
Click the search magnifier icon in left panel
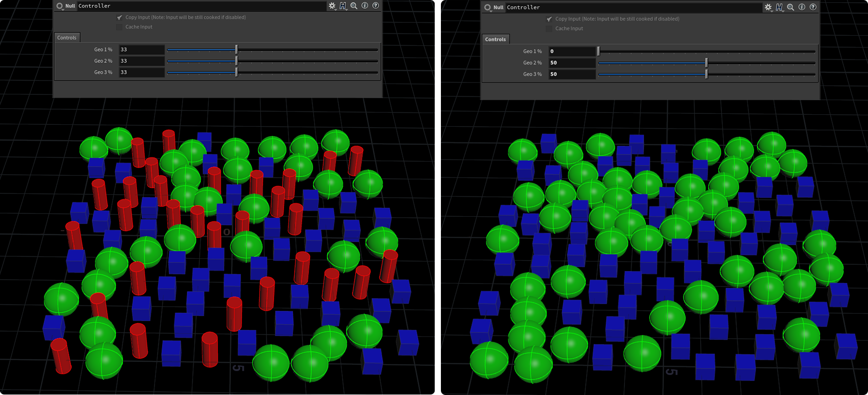(x=354, y=6)
